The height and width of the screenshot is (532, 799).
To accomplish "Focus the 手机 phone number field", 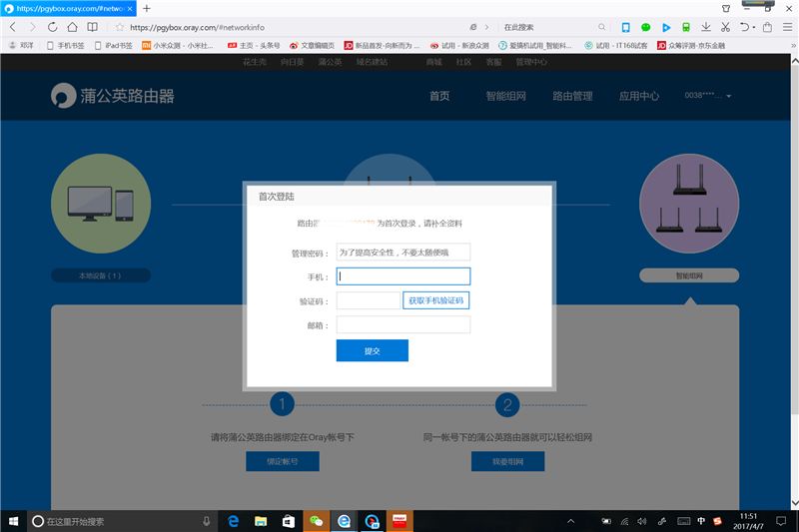I will pyautogui.click(x=403, y=275).
